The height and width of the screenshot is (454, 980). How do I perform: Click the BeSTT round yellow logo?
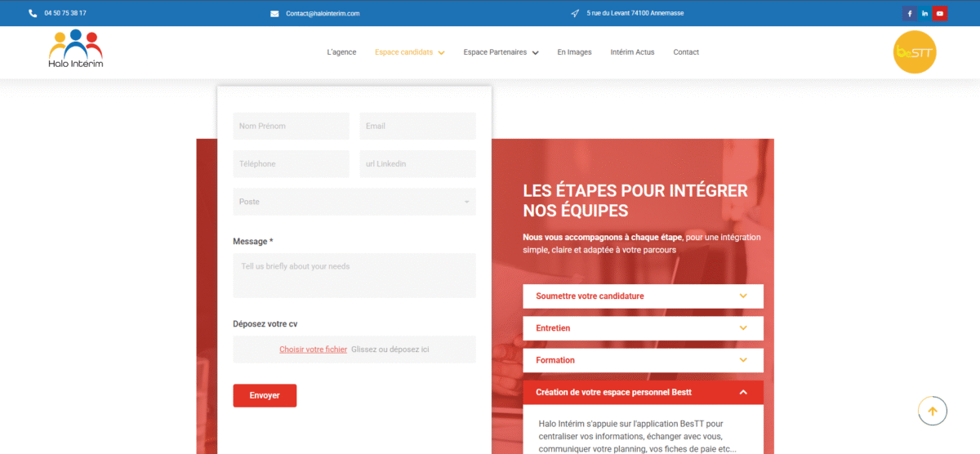(x=915, y=51)
